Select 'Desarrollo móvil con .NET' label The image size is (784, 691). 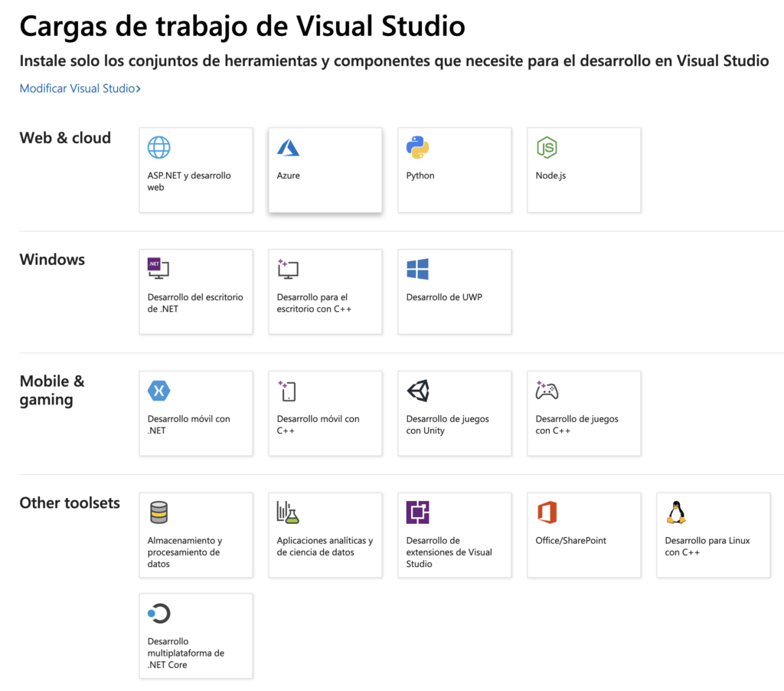(188, 424)
